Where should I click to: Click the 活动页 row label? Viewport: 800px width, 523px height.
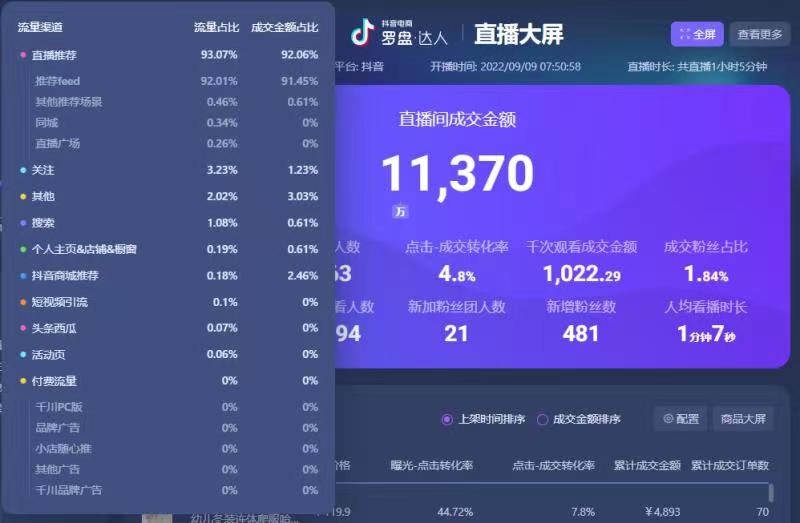tap(48, 355)
